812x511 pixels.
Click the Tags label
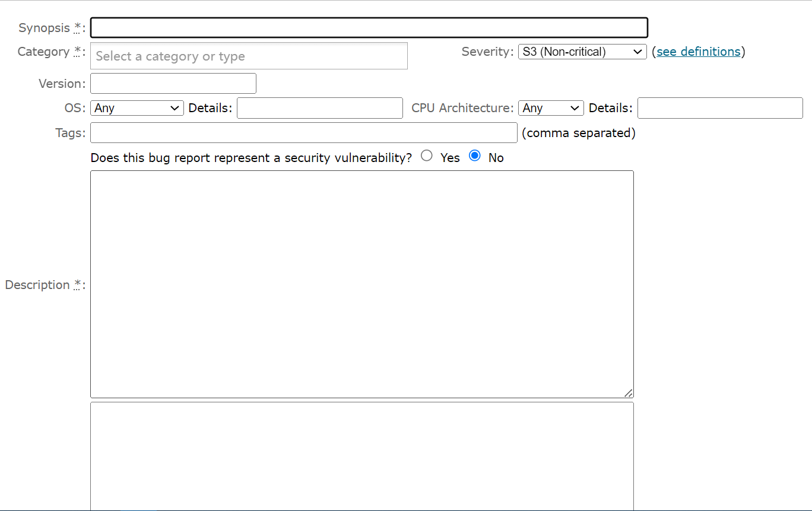[x=71, y=133]
